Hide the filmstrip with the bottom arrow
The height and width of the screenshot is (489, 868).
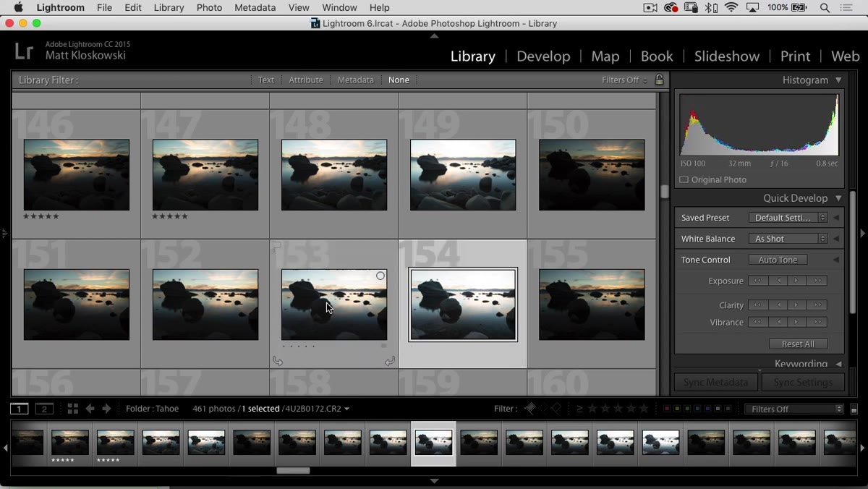pyautogui.click(x=434, y=480)
